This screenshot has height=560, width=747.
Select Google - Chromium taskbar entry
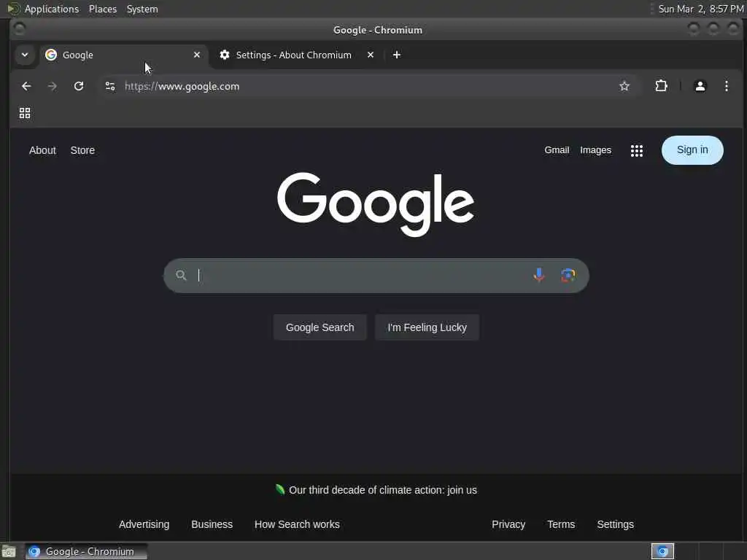tap(86, 551)
